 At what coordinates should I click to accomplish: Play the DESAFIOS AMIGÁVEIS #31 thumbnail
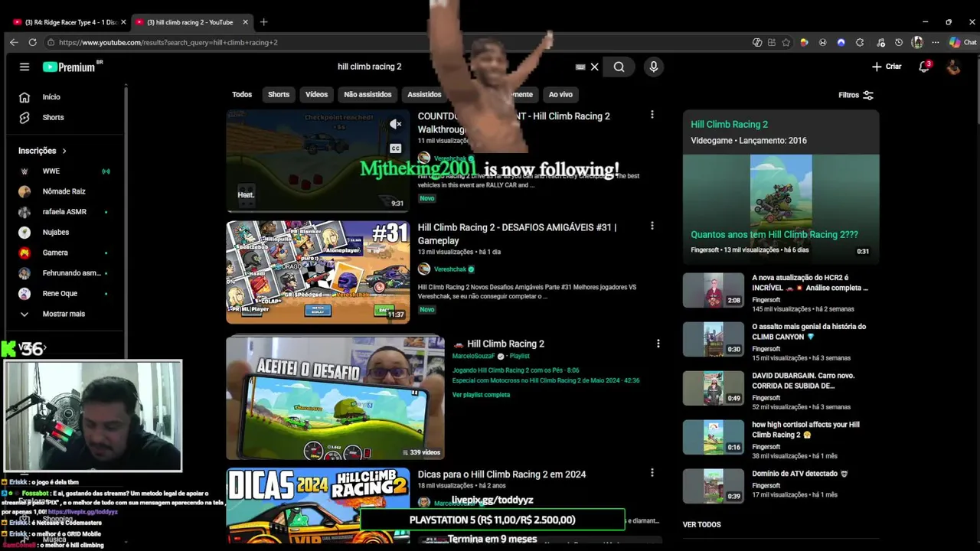pos(318,272)
